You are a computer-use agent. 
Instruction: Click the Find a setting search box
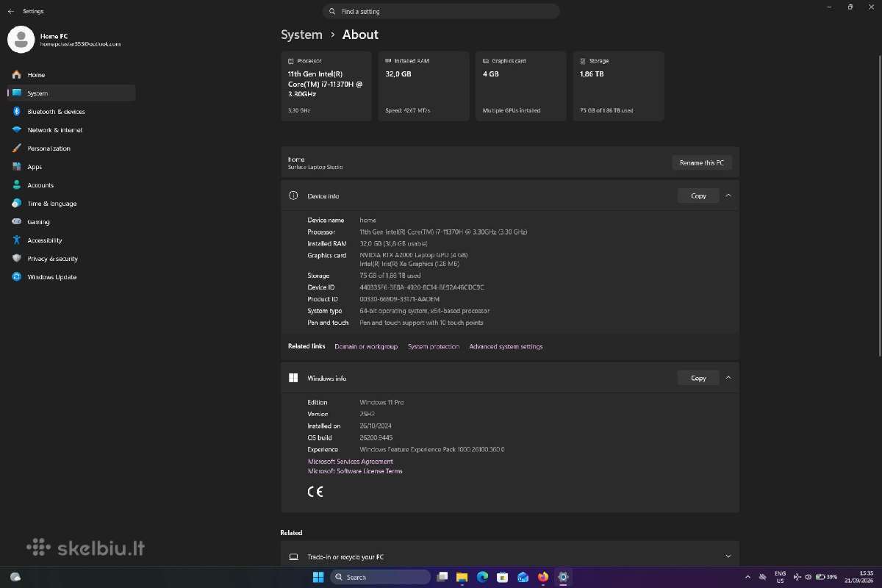441,12
